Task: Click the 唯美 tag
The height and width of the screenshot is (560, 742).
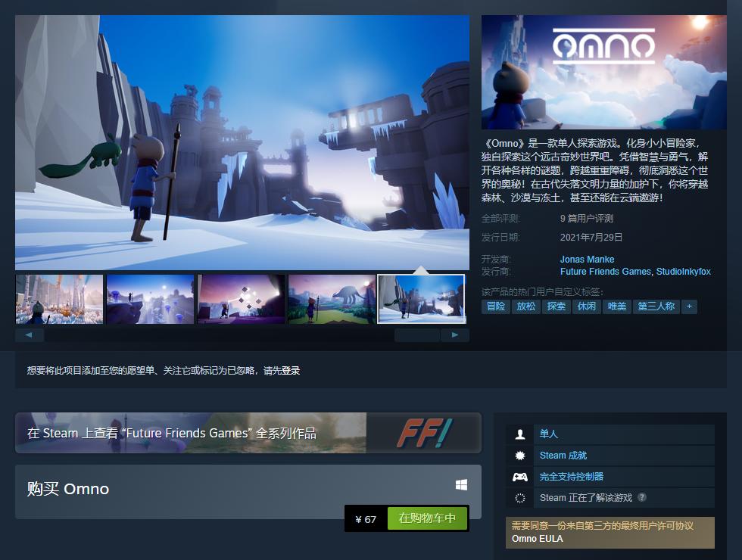Action: pos(616,306)
